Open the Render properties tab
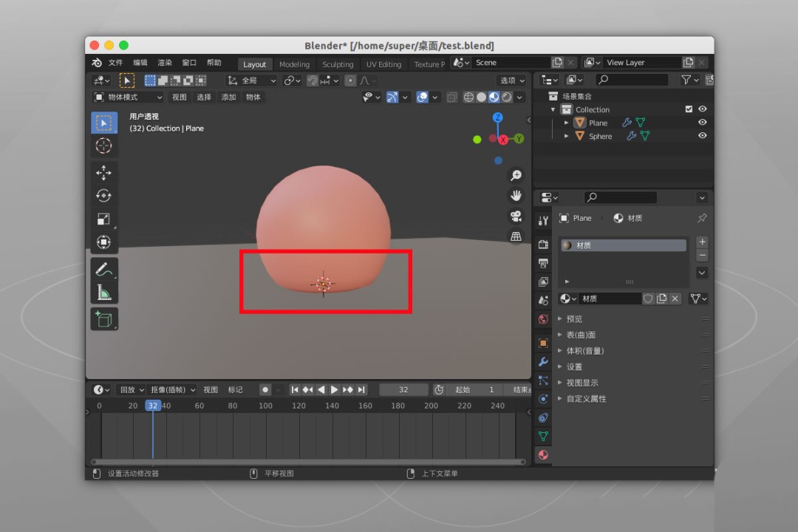This screenshot has width=798, height=532. [x=543, y=245]
